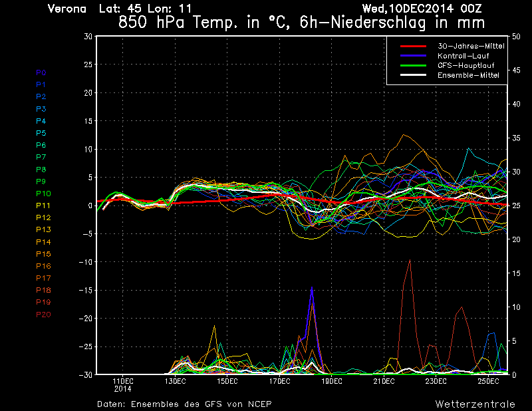Select ensemble member label P15
This screenshot has height=411, width=532.
43,254
